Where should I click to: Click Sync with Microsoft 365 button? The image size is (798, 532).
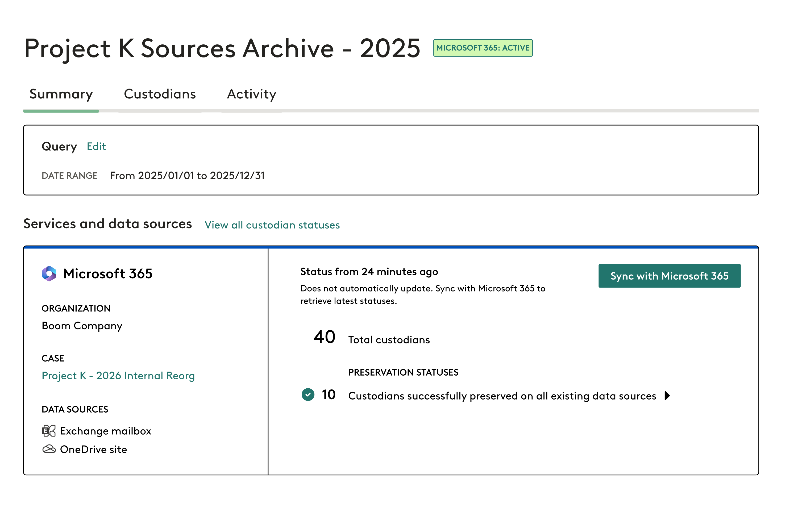pyautogui.click(x=670, y=276)
